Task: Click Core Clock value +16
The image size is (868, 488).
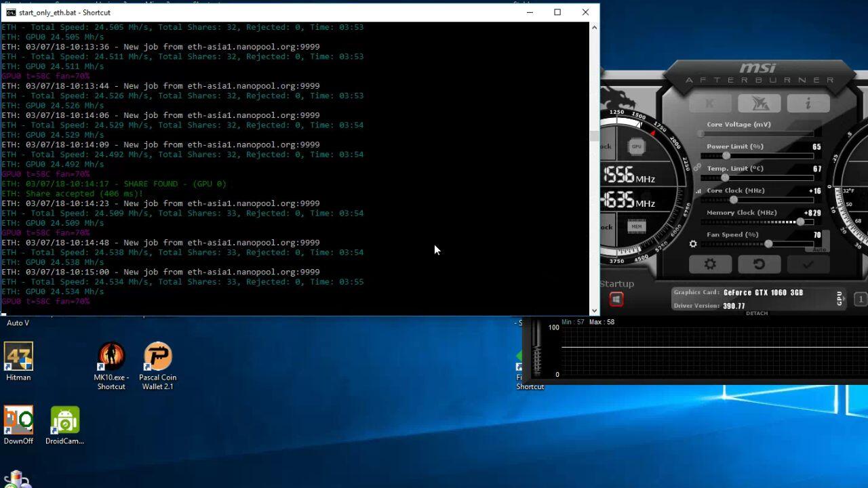Action: point(815,190)
